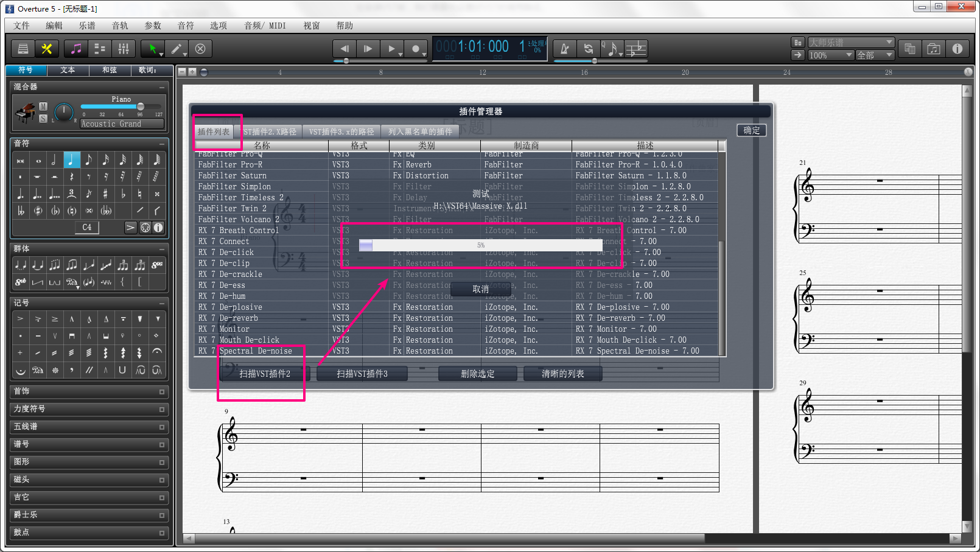The image size is (980, 552).
Task: Start playback with the play button
Action: click(x=392, y=49)
